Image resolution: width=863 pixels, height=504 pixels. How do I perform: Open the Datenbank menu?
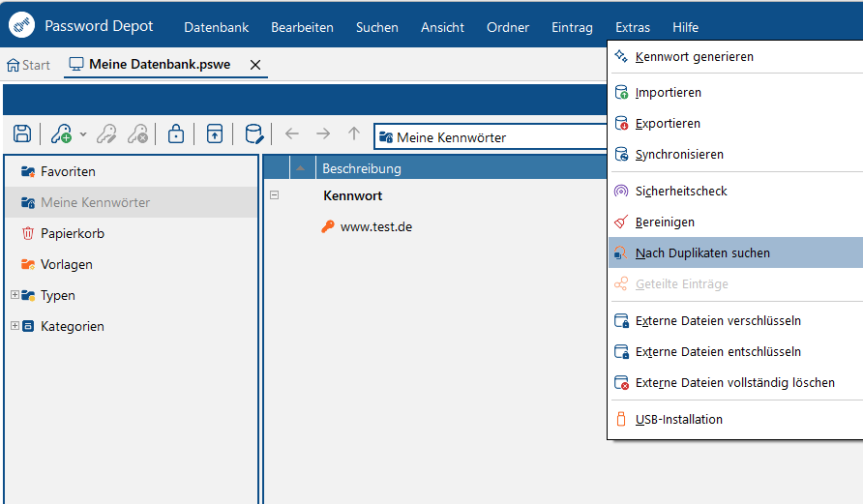[217, 27]
